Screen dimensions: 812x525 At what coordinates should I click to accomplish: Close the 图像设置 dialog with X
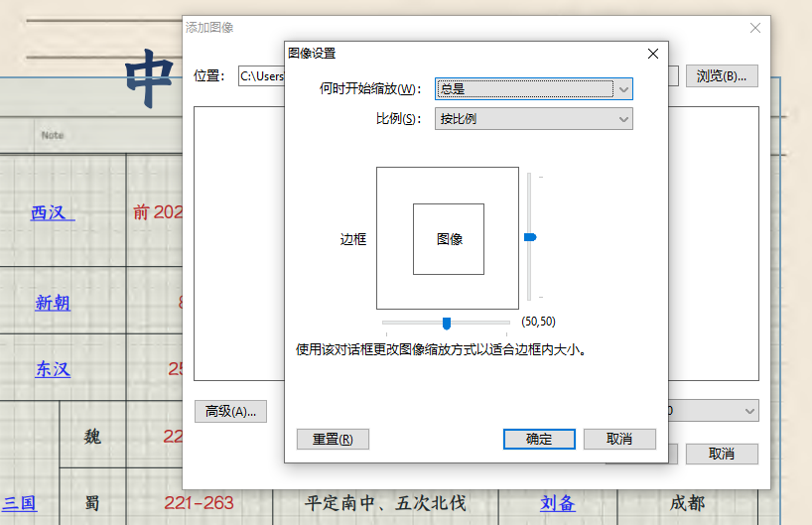click(652, 54)
